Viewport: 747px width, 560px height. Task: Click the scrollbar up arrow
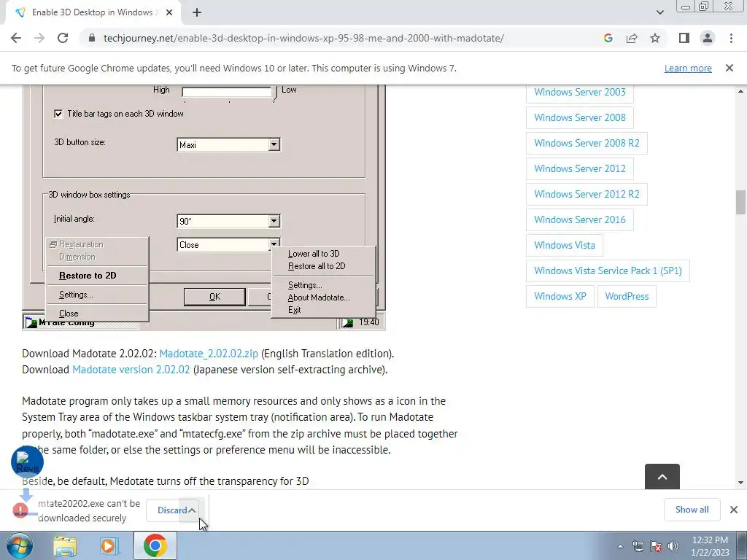740,91
